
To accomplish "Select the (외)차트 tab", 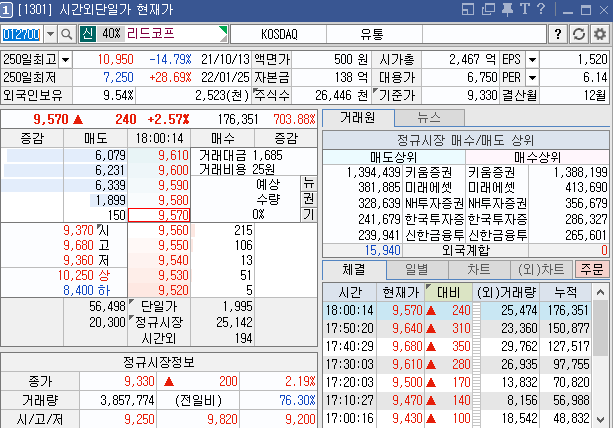I will (541, 269).
